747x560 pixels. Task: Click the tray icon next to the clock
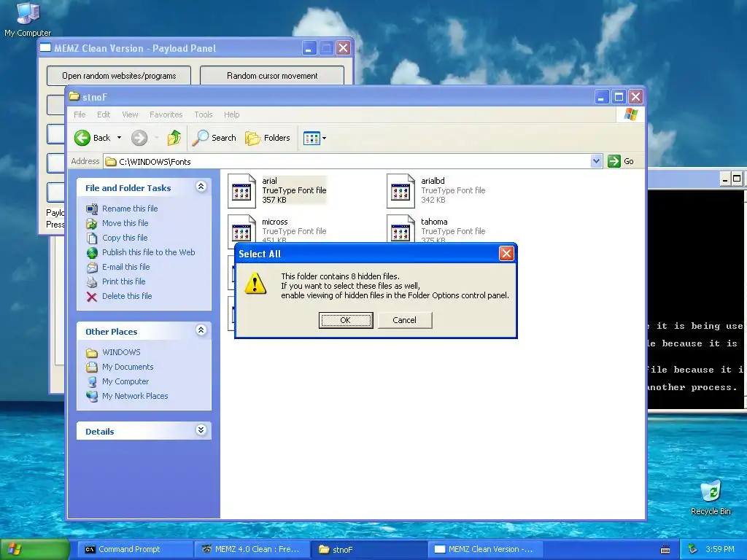(693, 550)
